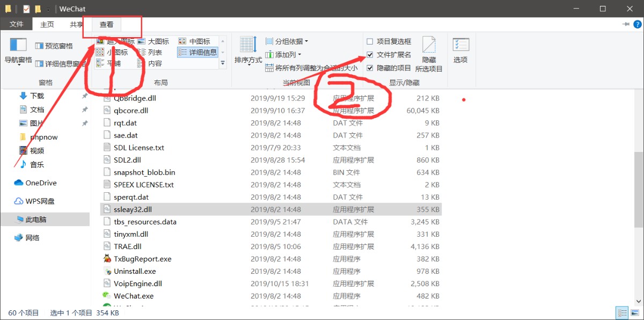Screen dimensions: 644x320
Task: Hide selected items (隐藏所选项目)
Action: pos(429,54)
